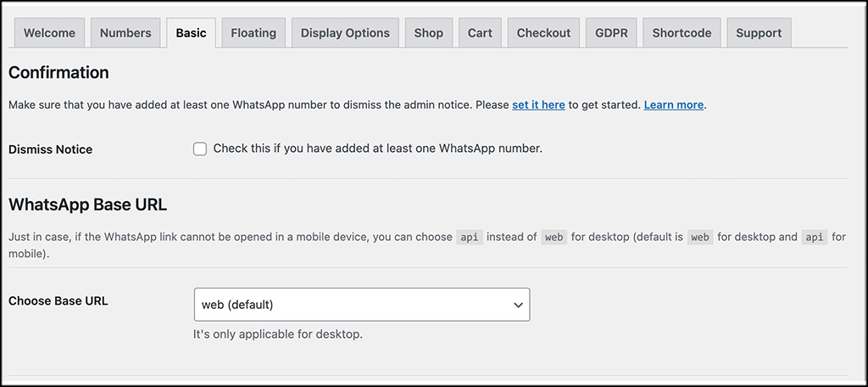Viewport: 868px width, 387px height.
Task: Open the Support tab
Action: (759, 33)
